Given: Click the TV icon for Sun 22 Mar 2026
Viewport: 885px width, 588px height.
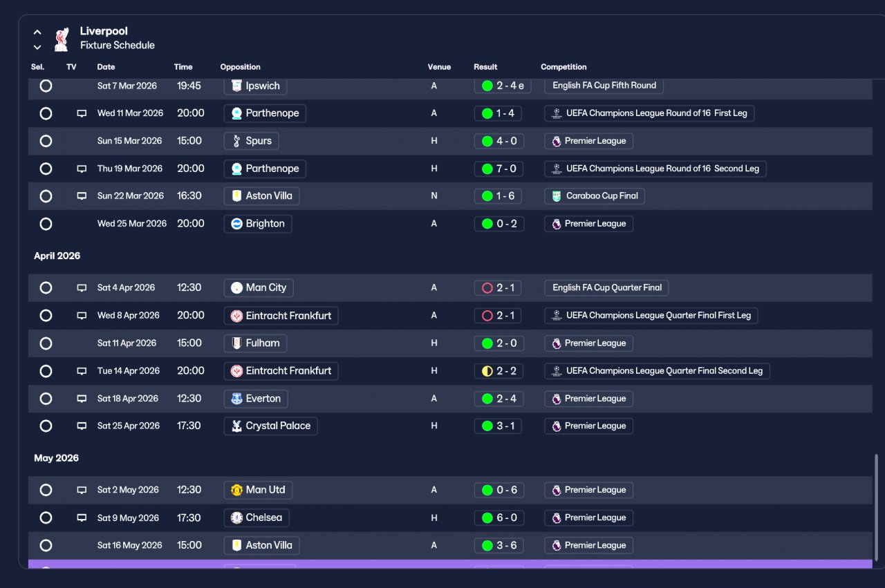Looking at the screenshot, I should coord(82,196).
